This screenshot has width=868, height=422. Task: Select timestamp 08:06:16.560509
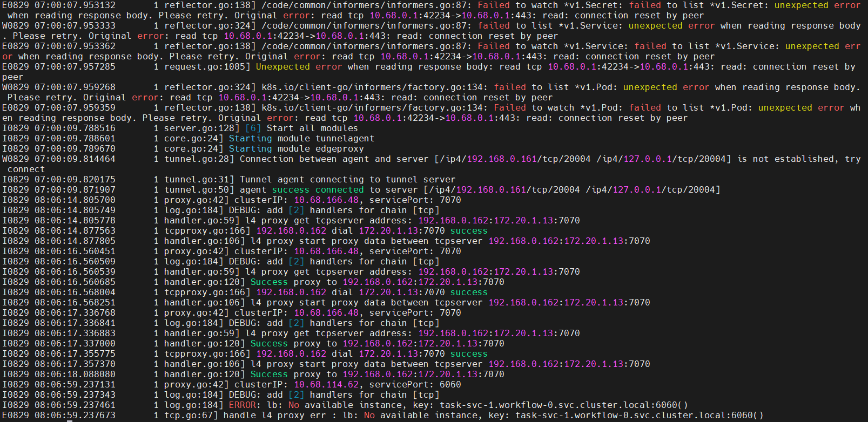[75, 262]
